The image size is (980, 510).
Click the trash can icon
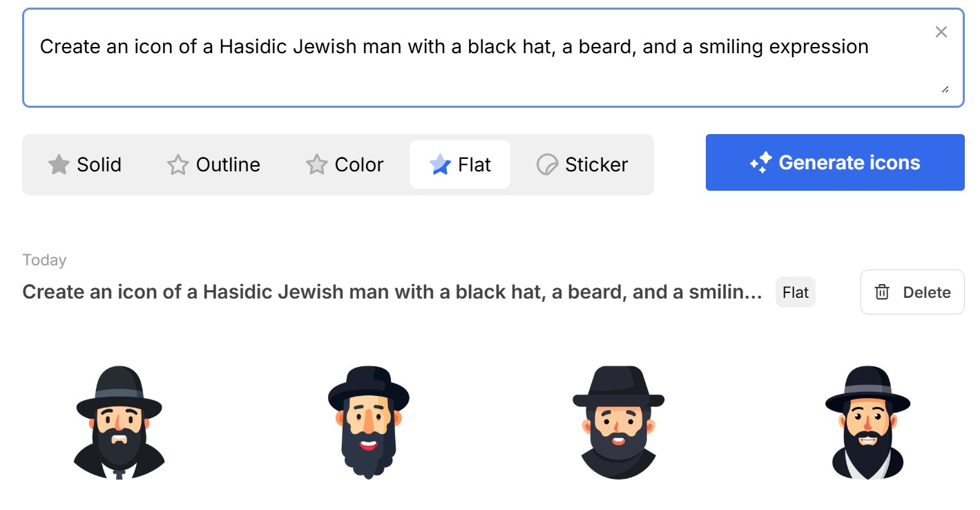click(882, 292)
